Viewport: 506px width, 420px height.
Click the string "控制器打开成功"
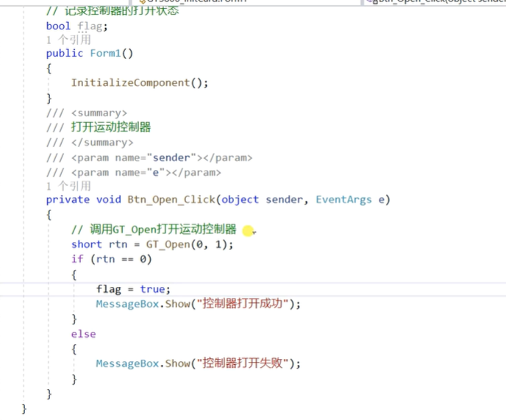243,304
